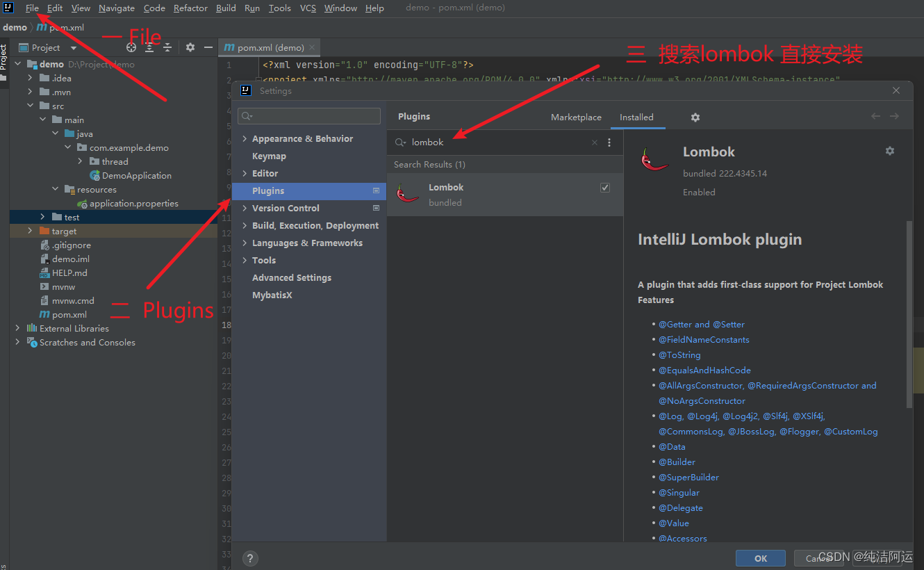Expand the thread package
This screenshot has width=924, height=570.
80,162
